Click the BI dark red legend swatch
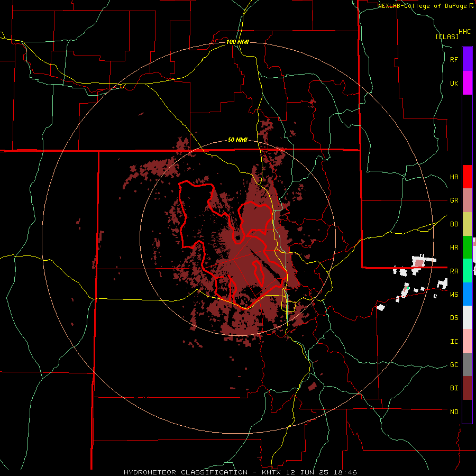 click(x=467, y=388)
